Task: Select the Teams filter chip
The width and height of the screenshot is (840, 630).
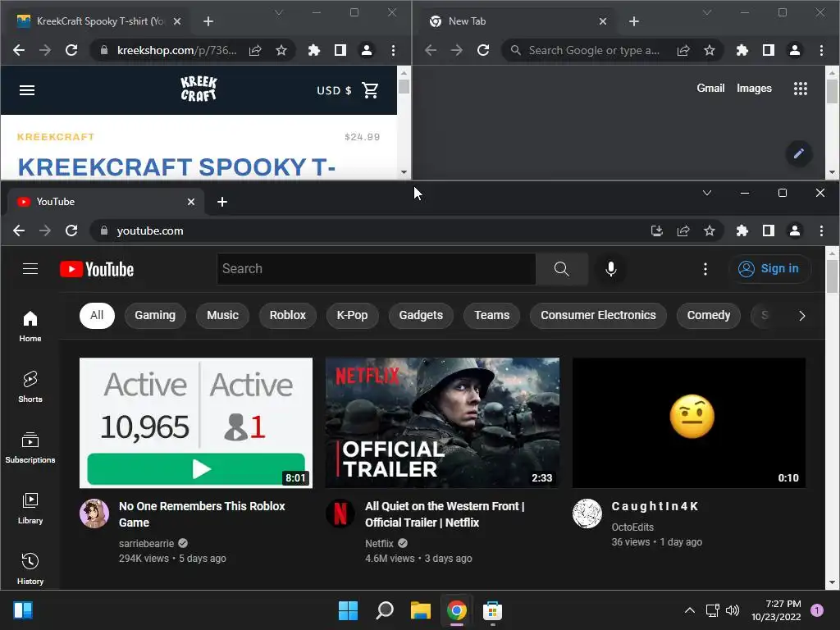Action: click(x=492, y=316)
